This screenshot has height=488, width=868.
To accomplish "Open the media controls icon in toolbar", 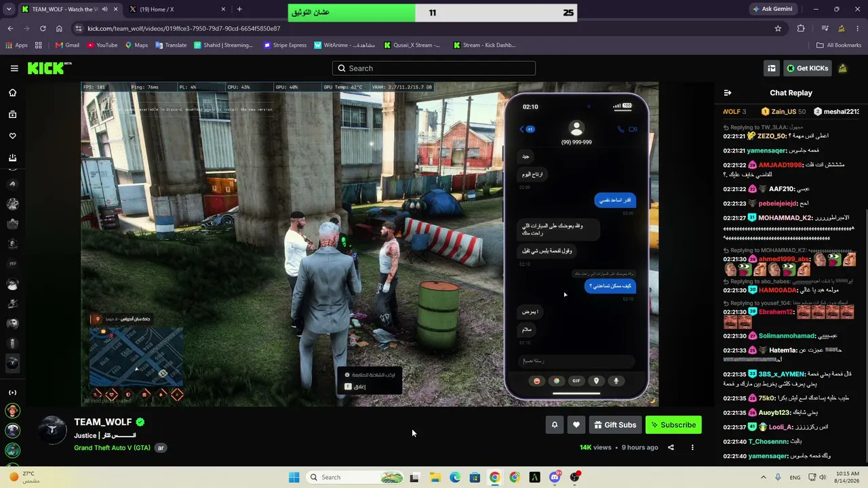I will [x=825, y=28].
